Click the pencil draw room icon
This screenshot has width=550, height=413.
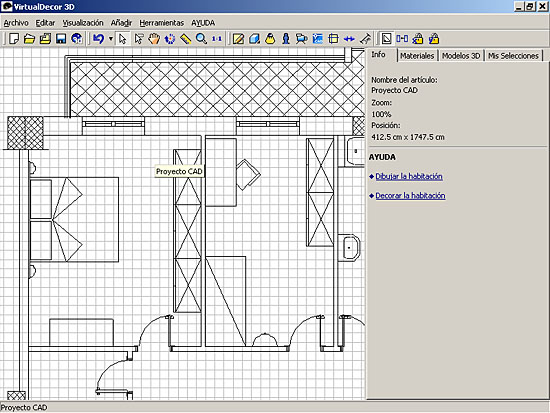pyautogui.click(x=239, y=39)
